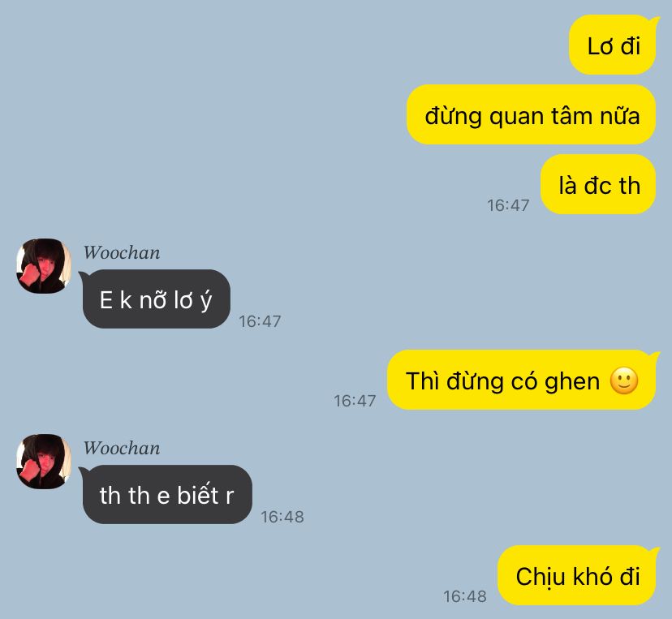Tap the dark 'E k nỡ lơ ý' bubble

[157, 299]
